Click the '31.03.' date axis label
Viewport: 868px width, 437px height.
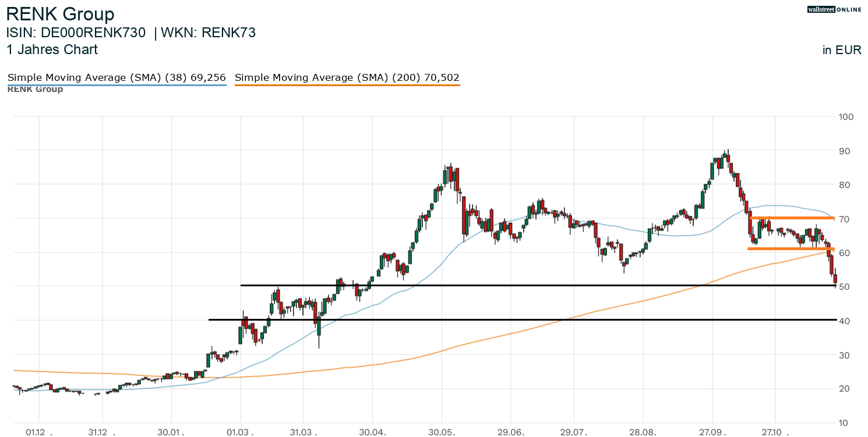coord(304,432)
